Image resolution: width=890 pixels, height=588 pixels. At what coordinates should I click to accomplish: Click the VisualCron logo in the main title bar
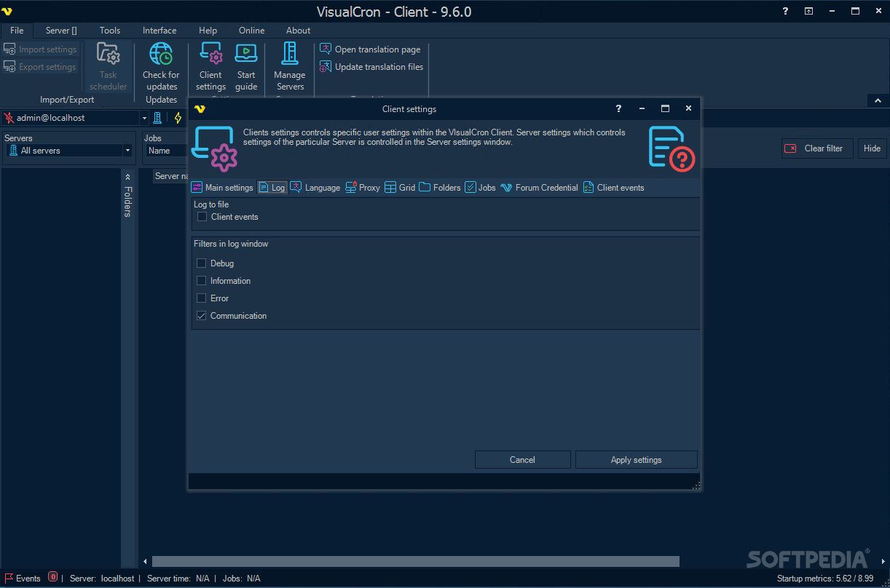8,11
